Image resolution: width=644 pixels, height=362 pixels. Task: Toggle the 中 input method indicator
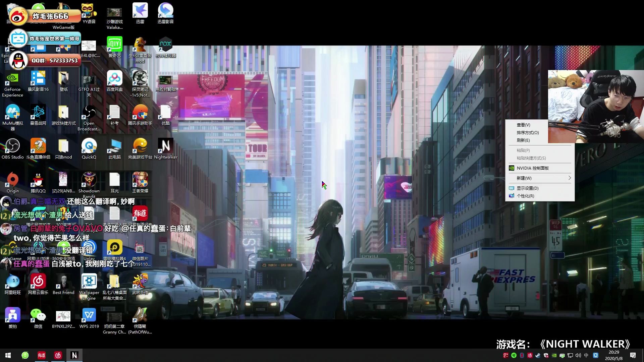coord(586,355)
